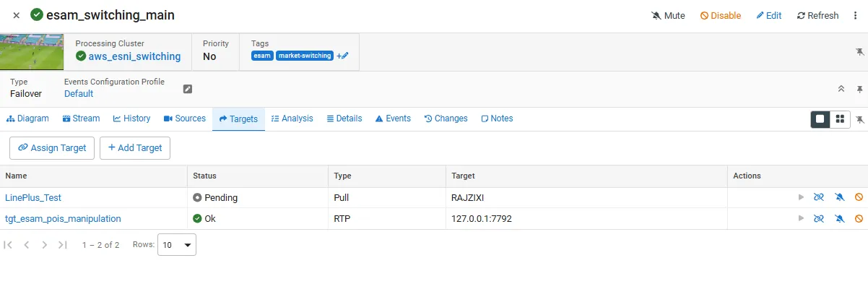Mute LinePlus_Test with the bell icon

tap(839, 197)
